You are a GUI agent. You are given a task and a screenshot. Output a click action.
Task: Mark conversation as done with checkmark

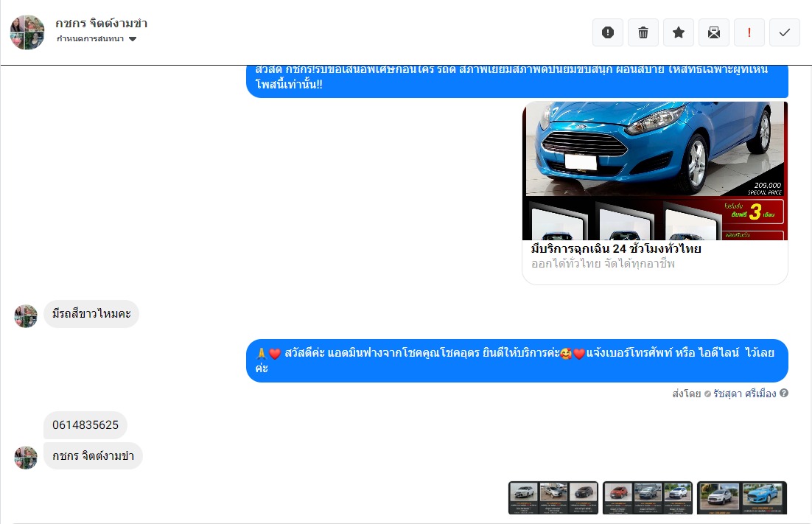pyautogui.click(x=785, y=32)
